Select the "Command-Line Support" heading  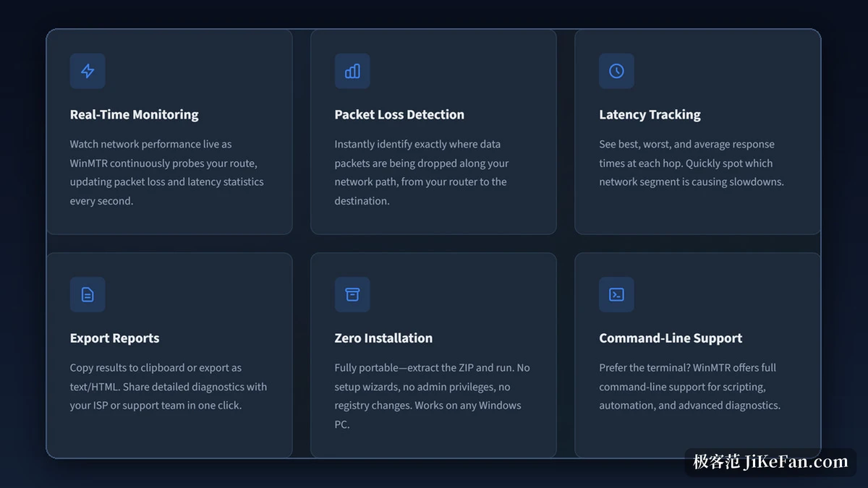(671, 338)
